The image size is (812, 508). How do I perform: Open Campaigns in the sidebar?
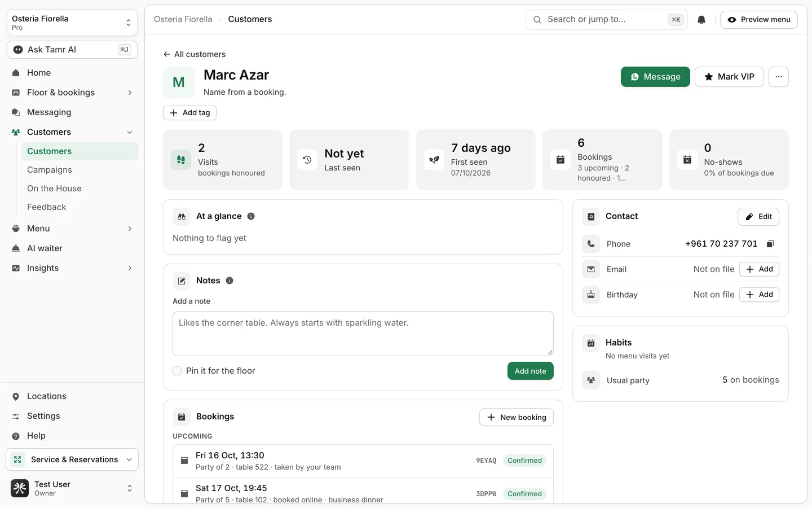click(80, 170)
